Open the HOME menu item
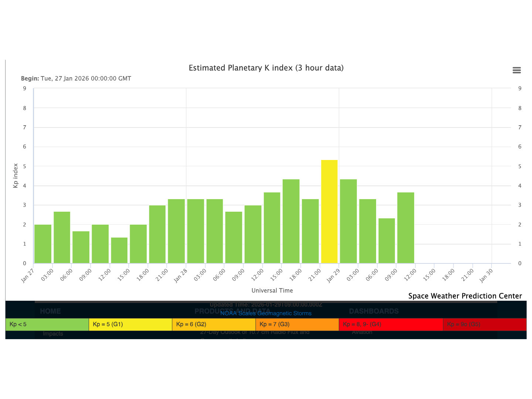532x399 pixels. (x=50, y=311)
